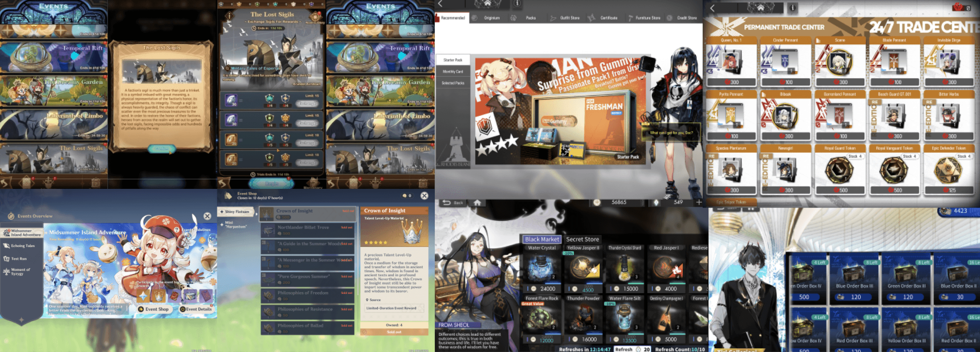The height and width of the screenshot is (352, 980).
Task: Tap the Road to Glory badge icon
Action: pos(316,17)
